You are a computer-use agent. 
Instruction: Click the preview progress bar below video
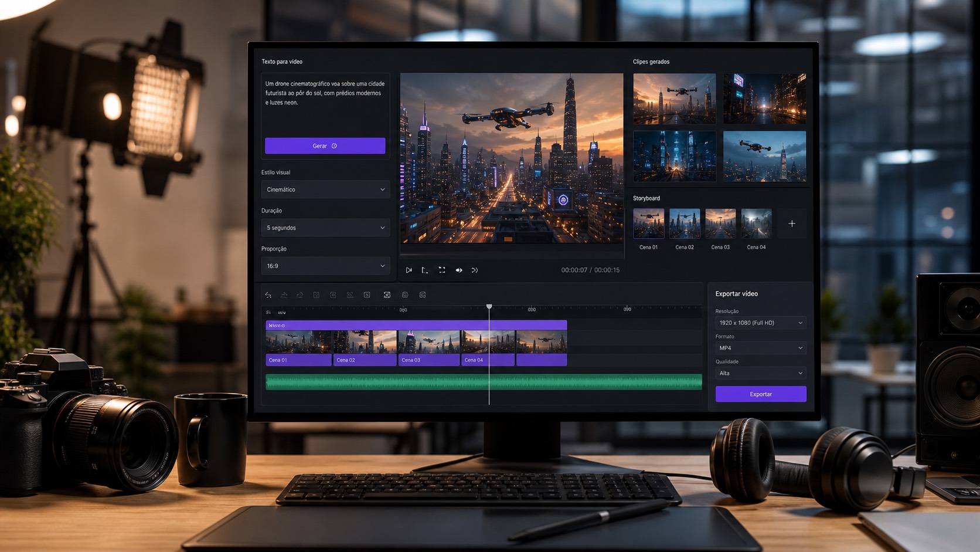[512, 255]
